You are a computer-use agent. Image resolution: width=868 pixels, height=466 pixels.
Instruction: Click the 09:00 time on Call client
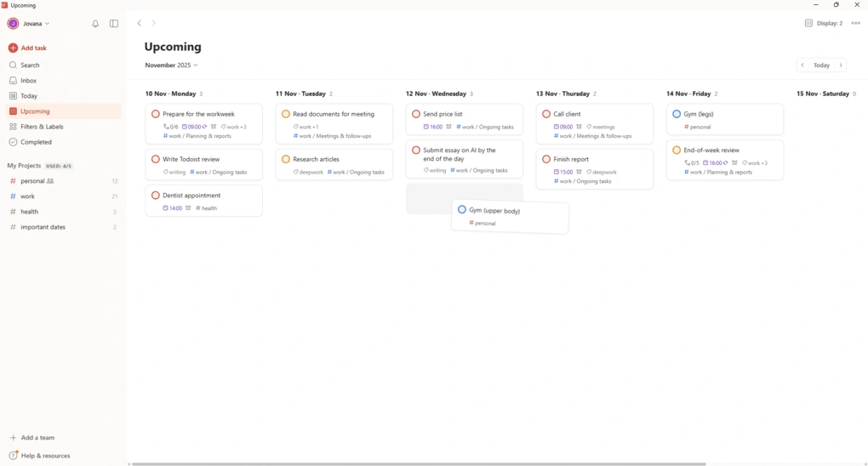[563, 127]
